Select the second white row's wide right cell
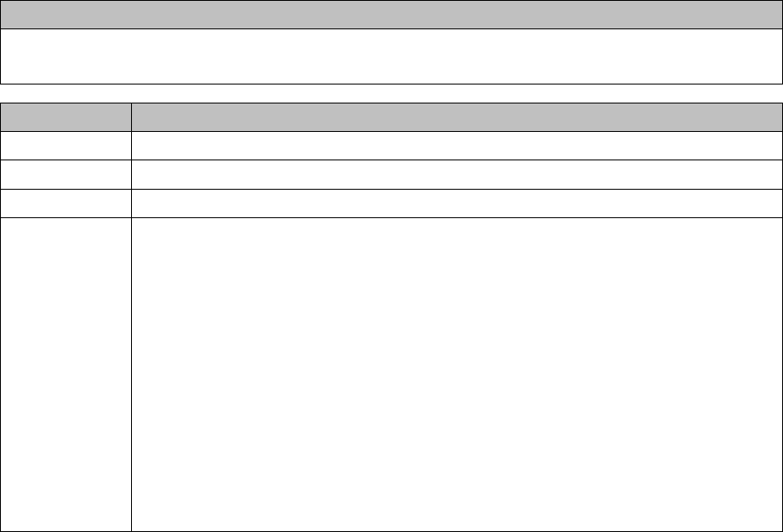This screenshot has width=783, height=532. [x=457, y=175]
